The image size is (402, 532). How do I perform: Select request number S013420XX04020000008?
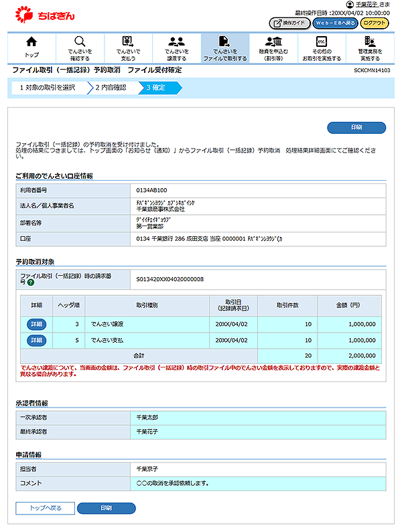[170, 279]
